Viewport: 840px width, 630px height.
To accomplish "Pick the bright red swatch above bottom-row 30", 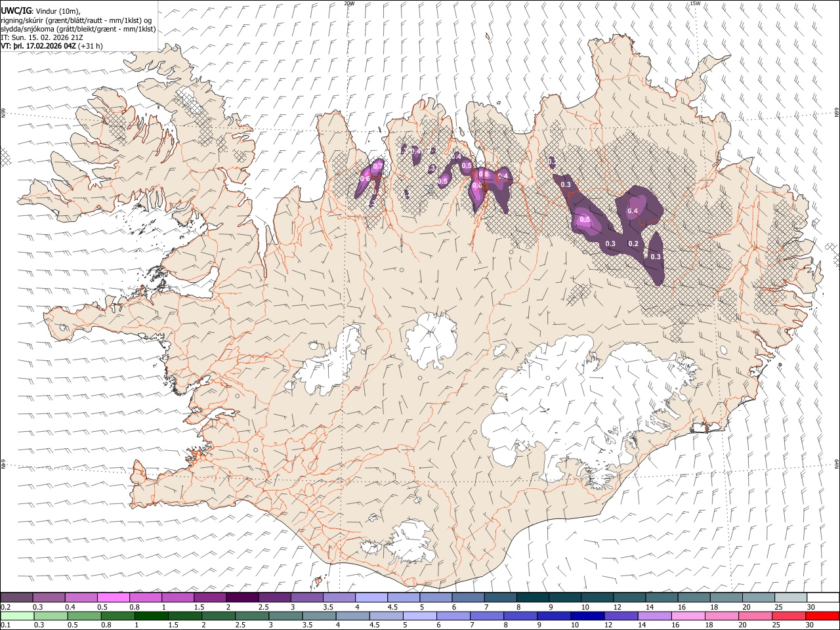I will coord(822,616).
